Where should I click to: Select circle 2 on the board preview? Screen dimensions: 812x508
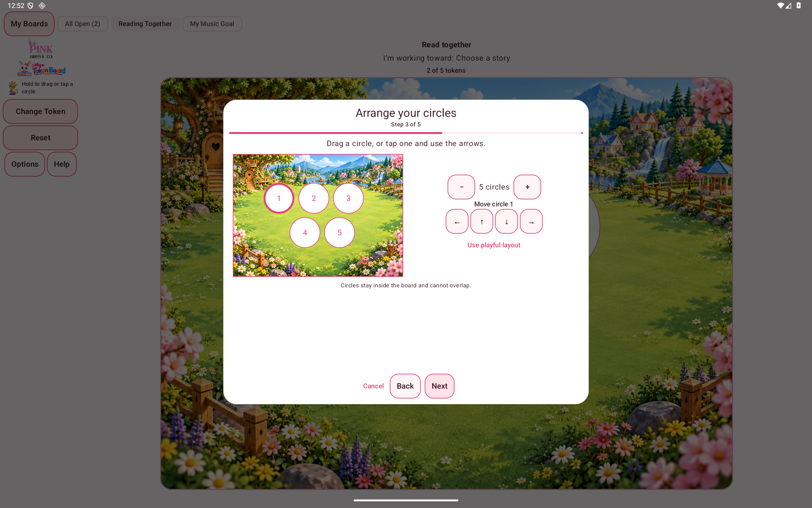(314, 198)
